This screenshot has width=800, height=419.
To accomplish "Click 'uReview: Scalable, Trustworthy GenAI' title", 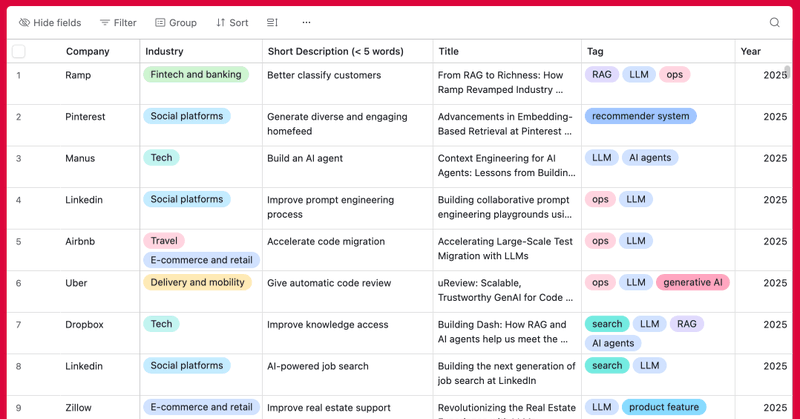I will (507, 291).
